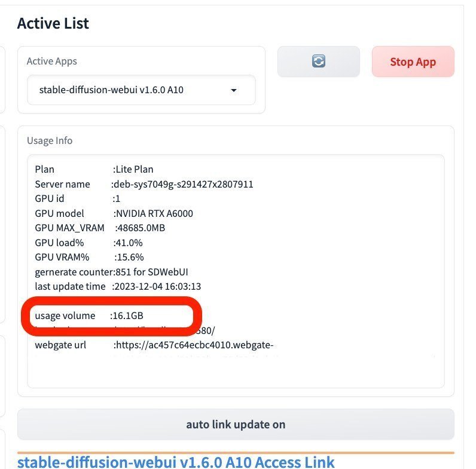Open stable-diffusion-webui v1.6.0 A10 Access Link
The height and width of the screenshot is (469, 476).
pyautogui.click(x=176, y=462)
